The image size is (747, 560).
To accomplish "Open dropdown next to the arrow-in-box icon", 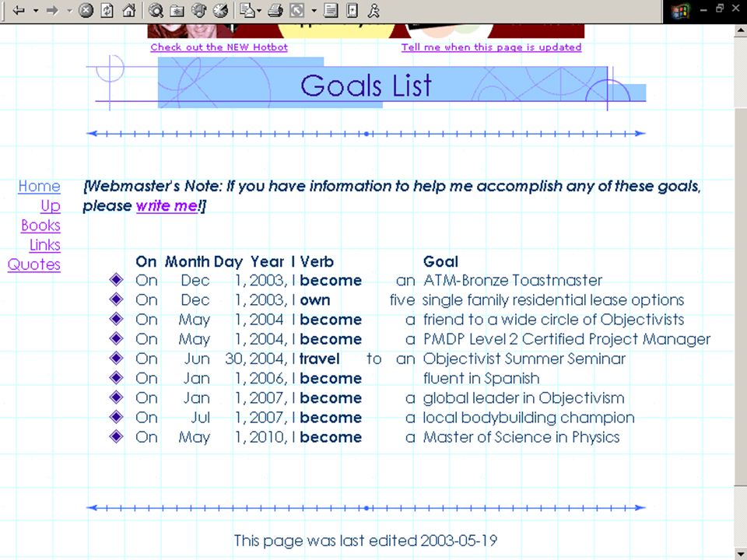I will [x=314, y=10].
